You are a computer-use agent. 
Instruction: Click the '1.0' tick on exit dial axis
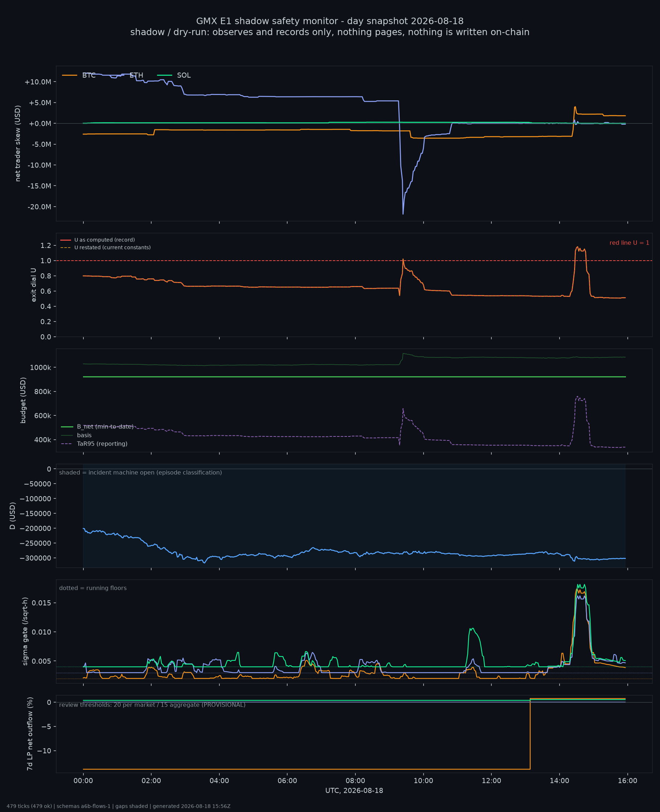pyautogui.click(x=46, y=261)
